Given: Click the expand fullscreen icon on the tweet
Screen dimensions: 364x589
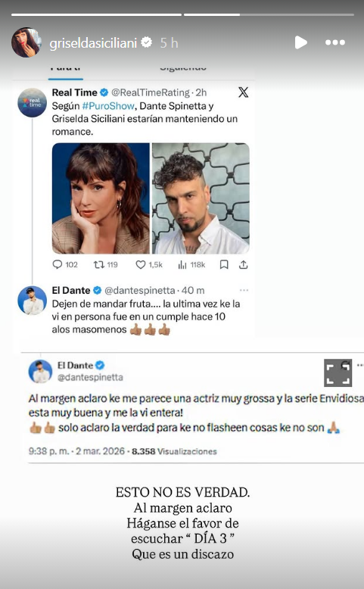Looking at the screenshot, I should point(338,373).
